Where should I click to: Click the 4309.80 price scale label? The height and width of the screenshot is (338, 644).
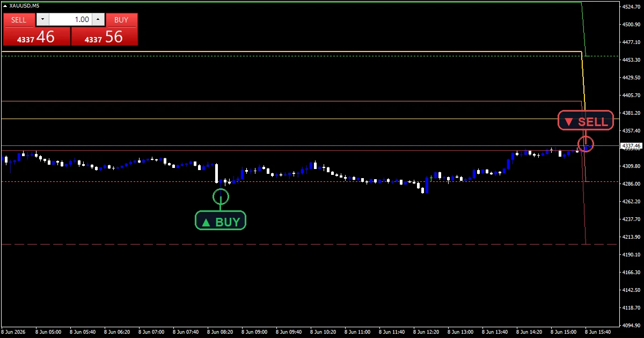(630, 166)
